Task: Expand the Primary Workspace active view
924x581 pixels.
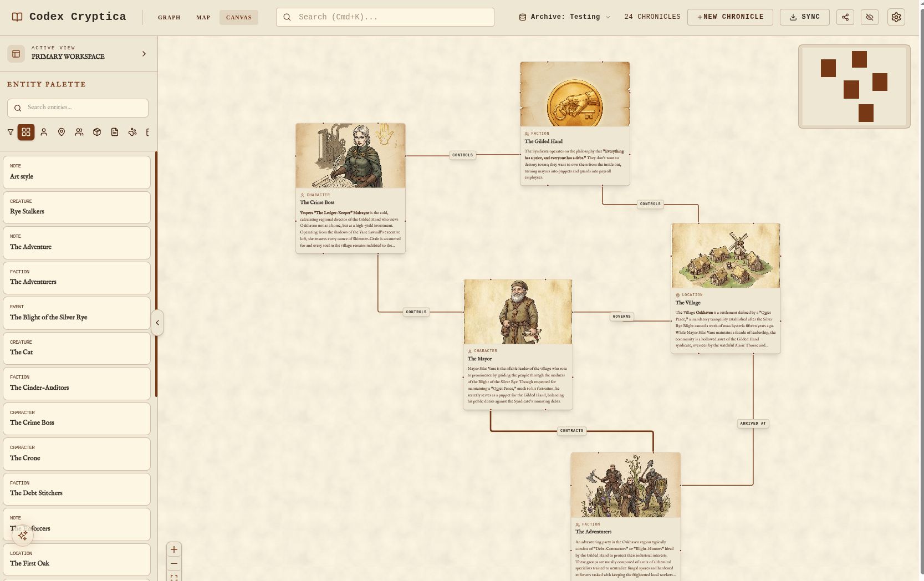Action: pyautogui.click(x=144, y=54)
